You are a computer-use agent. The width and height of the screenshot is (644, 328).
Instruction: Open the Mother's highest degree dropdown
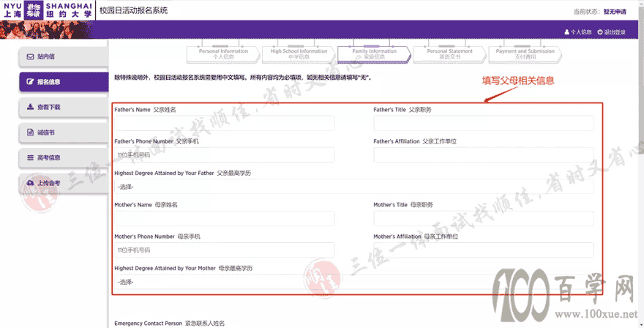click(x=354, y=282)
